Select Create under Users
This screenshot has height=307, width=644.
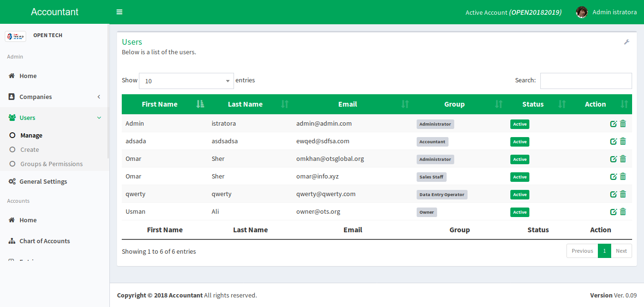(29, 149)
